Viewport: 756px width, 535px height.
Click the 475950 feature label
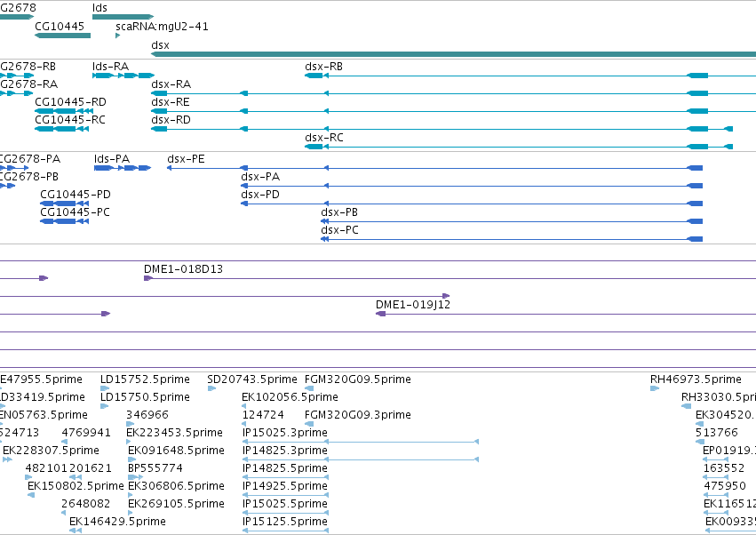tap(725, 486)
